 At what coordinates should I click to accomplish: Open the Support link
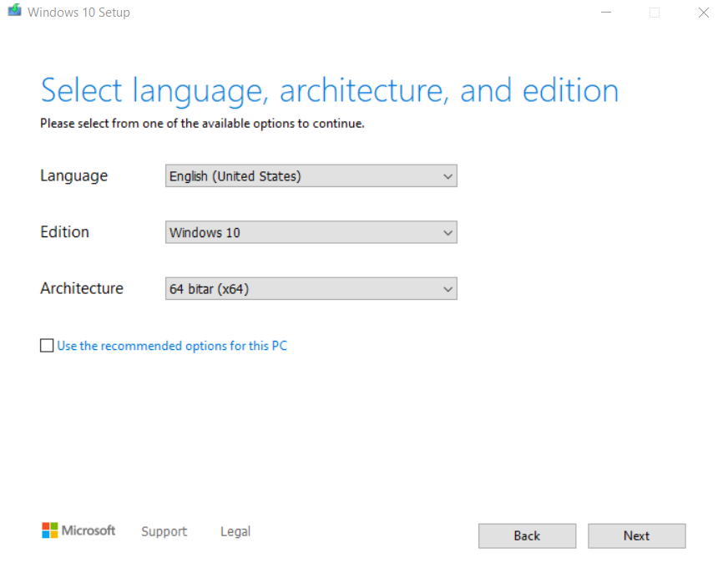click(164, 531)
